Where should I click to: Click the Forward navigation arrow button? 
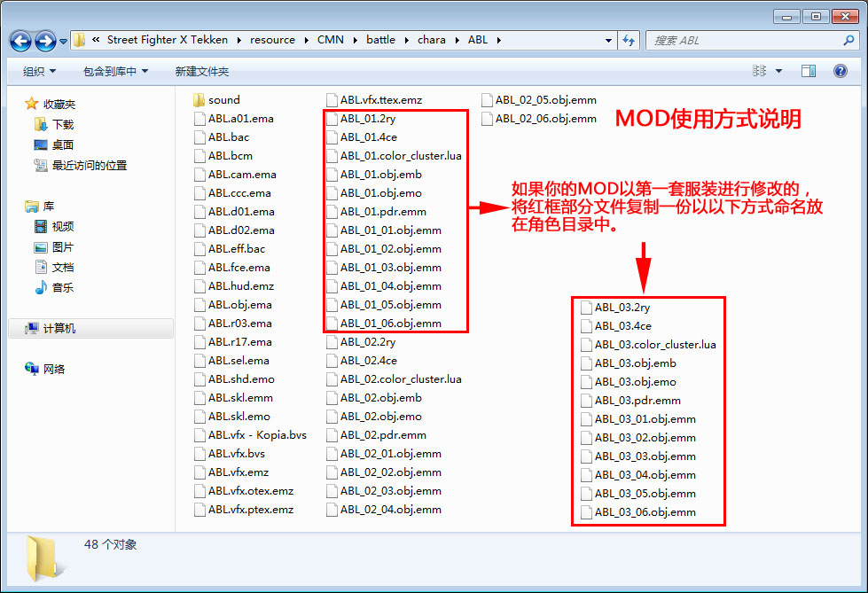tap(46, 41)
